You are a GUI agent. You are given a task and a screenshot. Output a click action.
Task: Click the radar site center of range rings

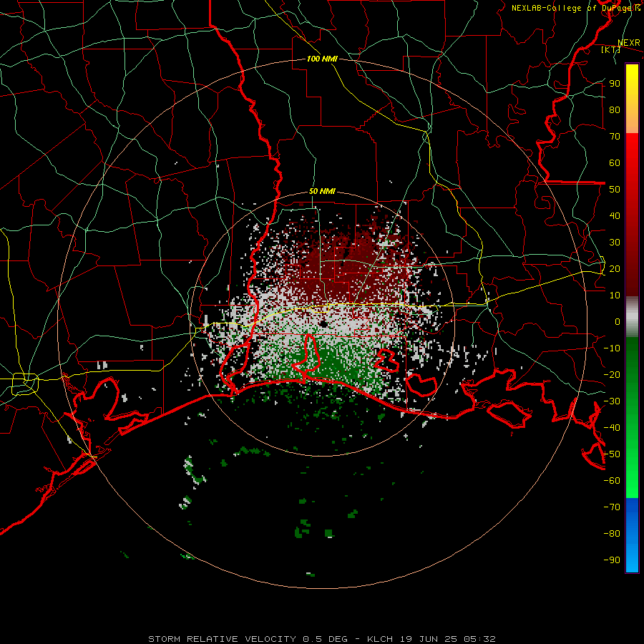323,324
